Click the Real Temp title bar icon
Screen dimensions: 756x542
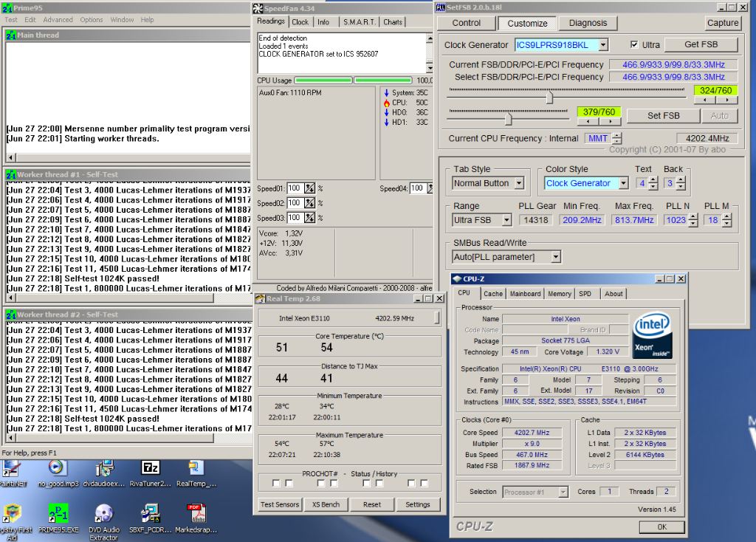[260, 298]
